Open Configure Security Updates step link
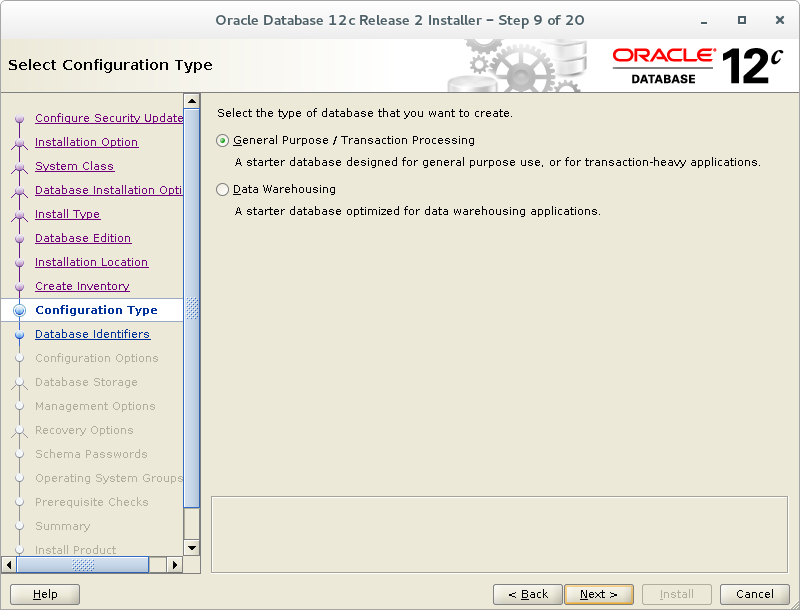The height and width of the screenshot is (610, 800). click(x=109, y=118)
